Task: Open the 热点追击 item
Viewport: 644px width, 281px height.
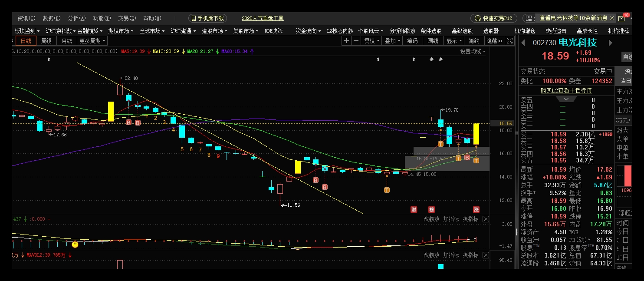Action: pyautogui.click(x=556, y=31)
